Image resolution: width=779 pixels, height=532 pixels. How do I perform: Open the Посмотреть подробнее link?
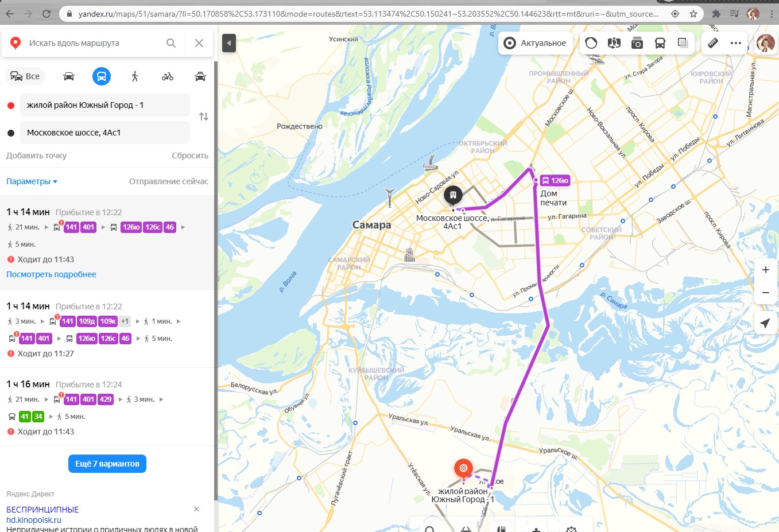[51, 274]
